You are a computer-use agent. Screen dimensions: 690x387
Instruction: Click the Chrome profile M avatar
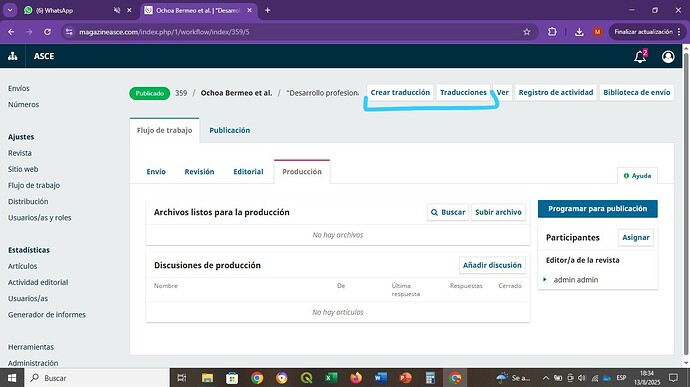click(x=597, y=32)
